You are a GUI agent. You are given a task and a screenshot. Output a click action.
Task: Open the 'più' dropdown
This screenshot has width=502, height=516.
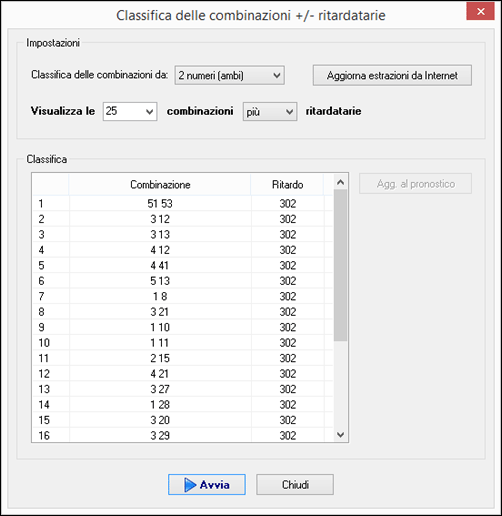pos(270,111)
